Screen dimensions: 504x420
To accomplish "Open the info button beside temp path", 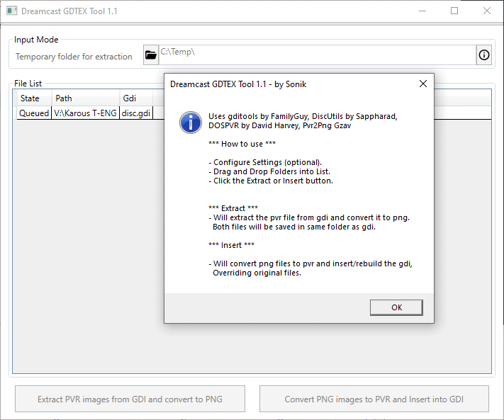I will pos(483,55).
